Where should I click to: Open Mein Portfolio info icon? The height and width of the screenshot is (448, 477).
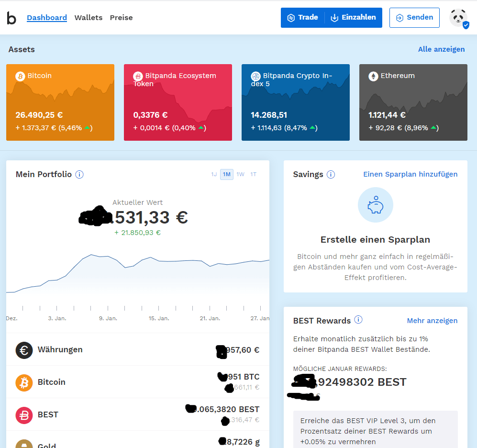pos(79,174)
